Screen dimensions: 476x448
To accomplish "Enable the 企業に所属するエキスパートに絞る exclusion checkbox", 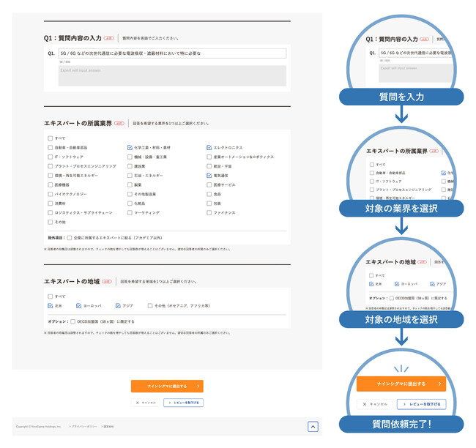I will click(70, 237).
